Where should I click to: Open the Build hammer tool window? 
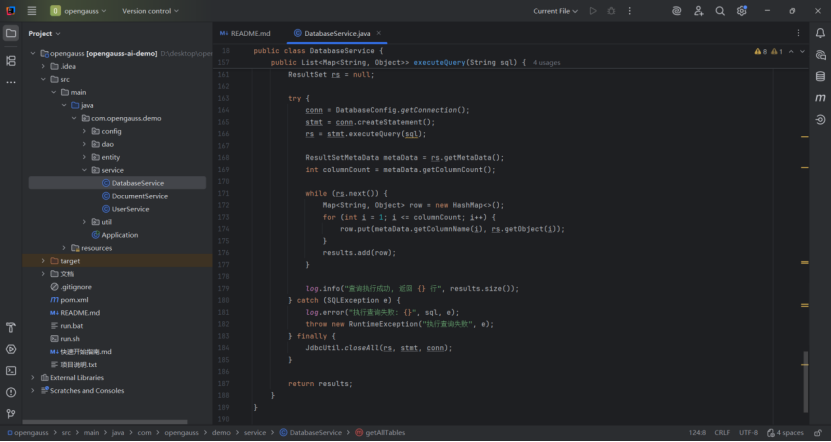point(11,328)
